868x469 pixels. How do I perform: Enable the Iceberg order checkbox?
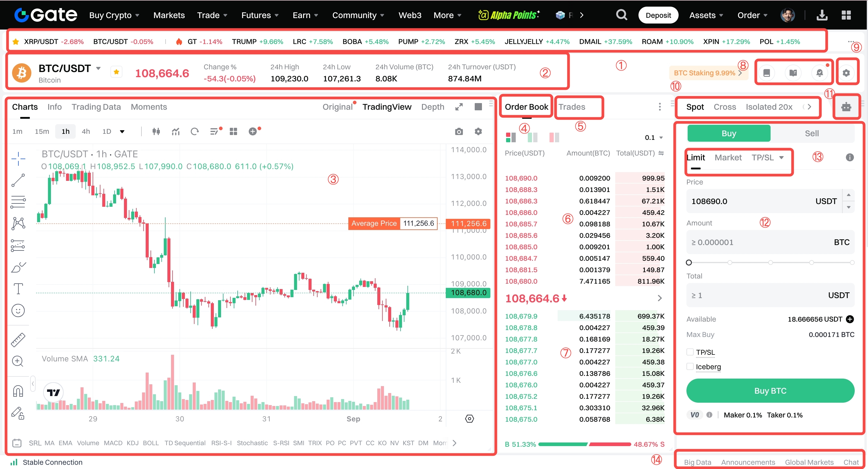690,367
